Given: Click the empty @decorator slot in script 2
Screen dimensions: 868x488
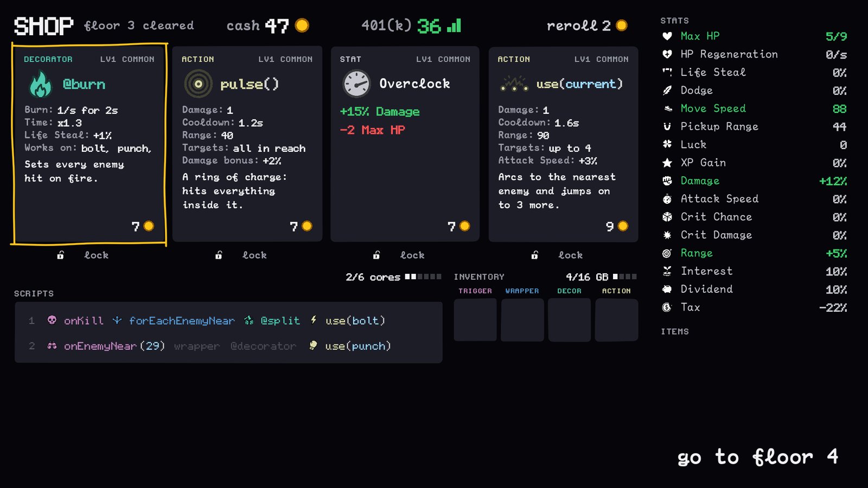Looking at the screenshot, I should click(x=263, y=346).
